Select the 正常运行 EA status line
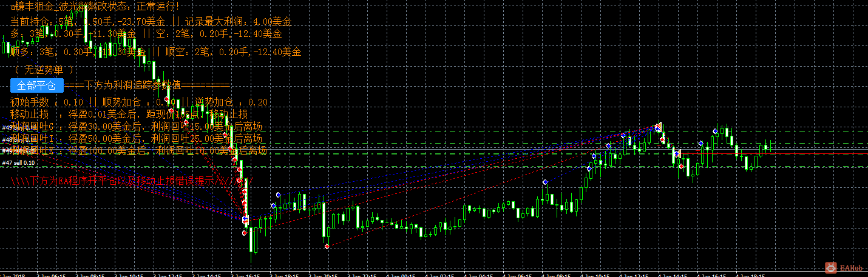Viewport: 868px width, 277px height. click(x=96, y=7)
